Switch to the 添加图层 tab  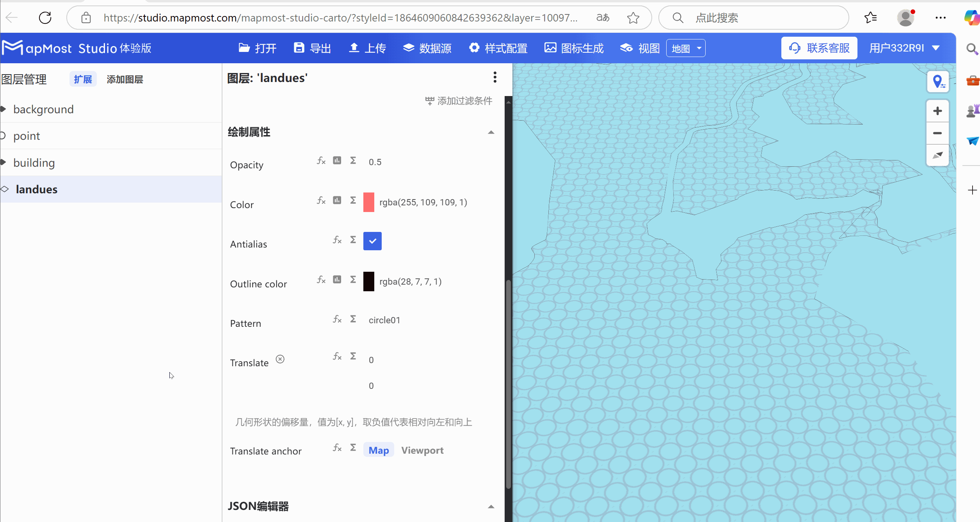pos(125,79)
